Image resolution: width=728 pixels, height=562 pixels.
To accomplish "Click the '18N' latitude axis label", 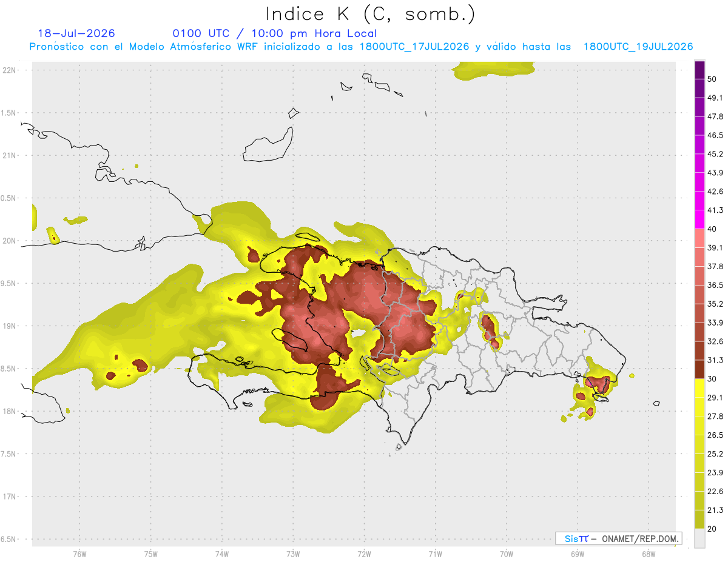I will (9, 411).
